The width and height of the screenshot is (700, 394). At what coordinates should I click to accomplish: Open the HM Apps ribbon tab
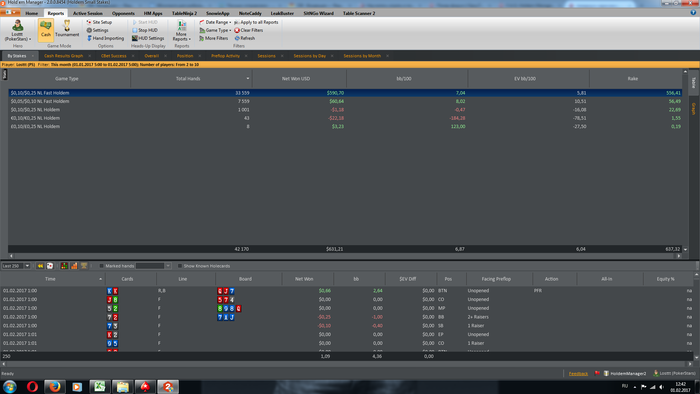[153, 13]
